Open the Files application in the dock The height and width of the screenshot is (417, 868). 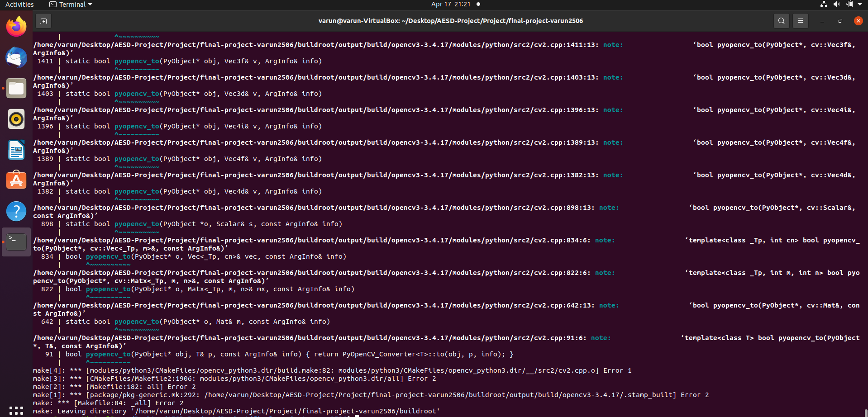(x=16, y=88)
